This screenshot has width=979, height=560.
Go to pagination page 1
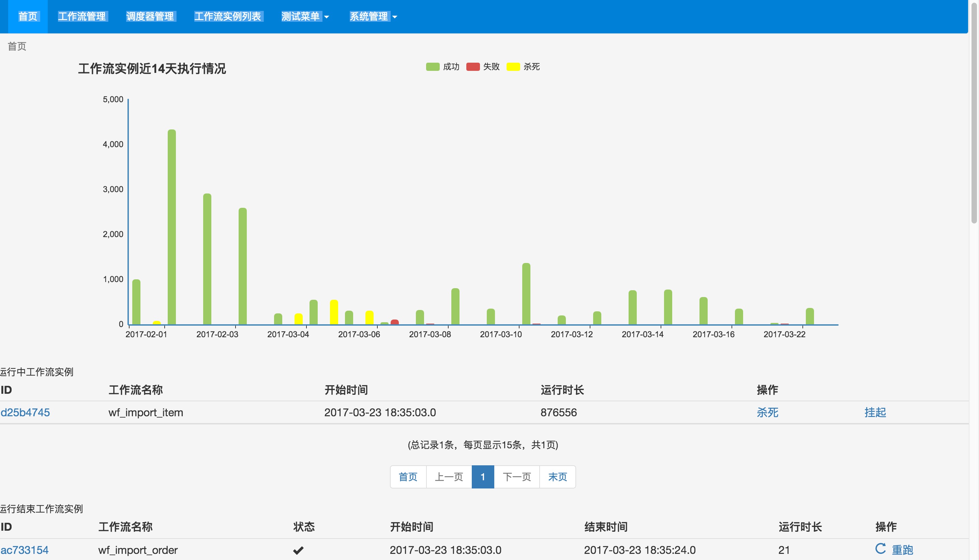pyautogui.click(x=483, y=477)
